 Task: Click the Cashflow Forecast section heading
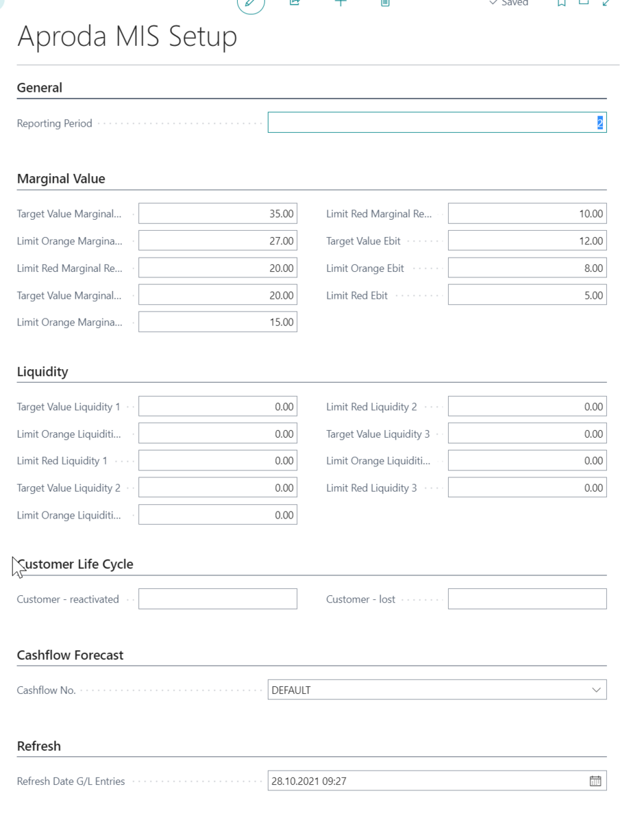[x=70, y=655]
